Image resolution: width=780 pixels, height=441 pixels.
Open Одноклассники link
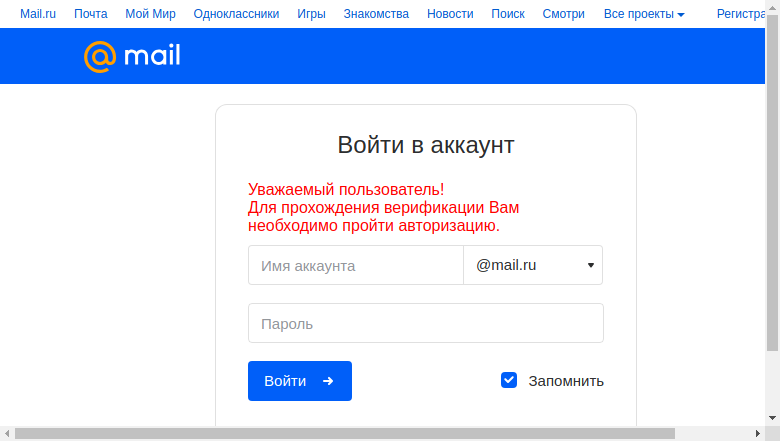click(x=236, y=14)
